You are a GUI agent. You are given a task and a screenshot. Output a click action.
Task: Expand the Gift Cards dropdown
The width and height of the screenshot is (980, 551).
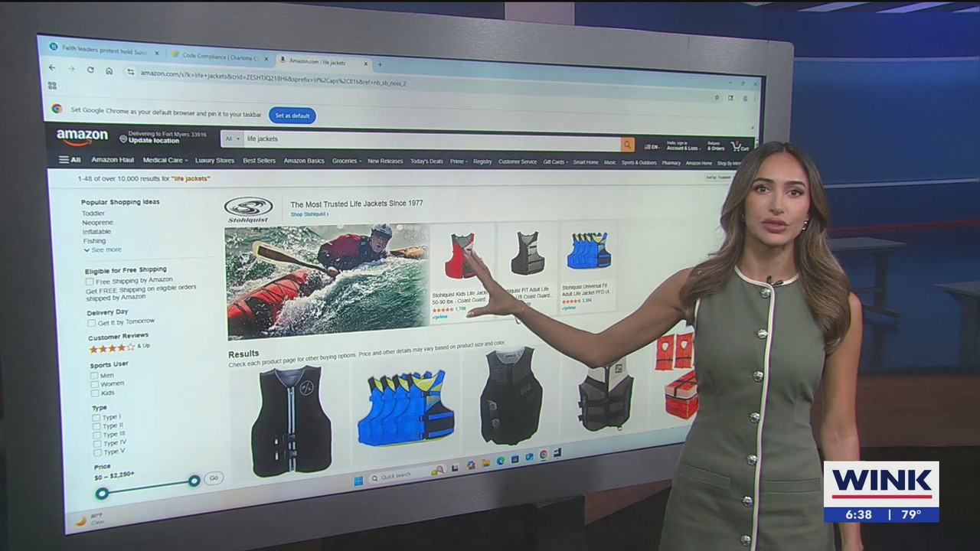click(x=555, y=162)
